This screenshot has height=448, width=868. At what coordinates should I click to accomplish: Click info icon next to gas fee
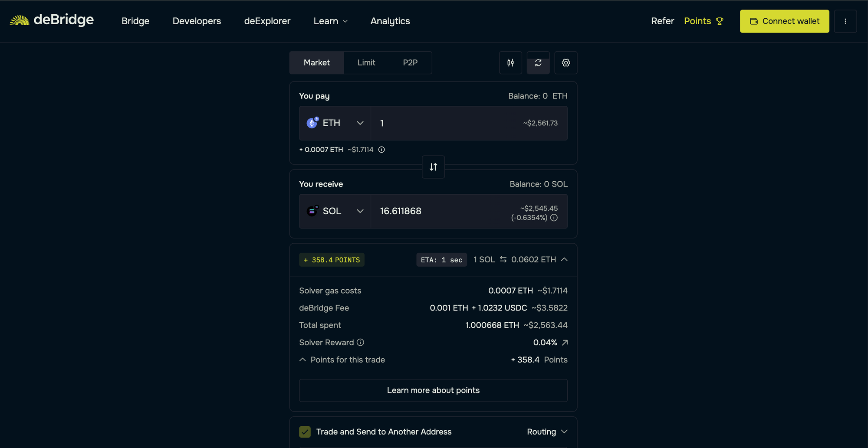[x=381, y=150]
